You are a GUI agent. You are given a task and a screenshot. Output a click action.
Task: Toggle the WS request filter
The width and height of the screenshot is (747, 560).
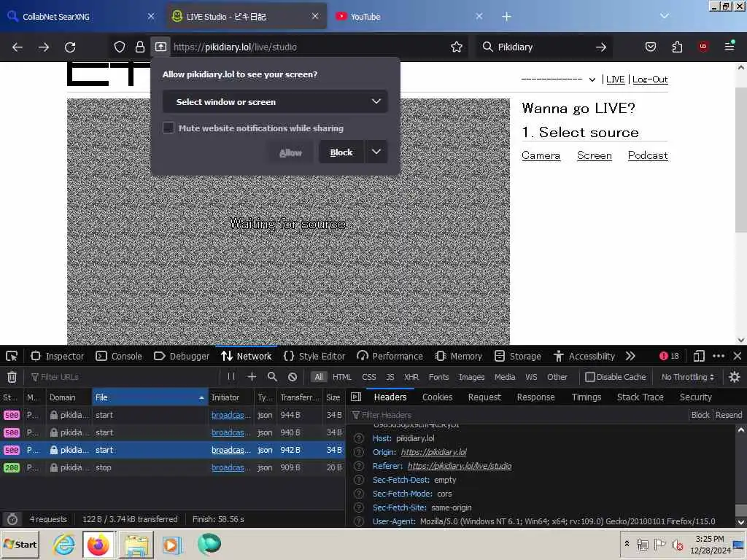point(531,377)
